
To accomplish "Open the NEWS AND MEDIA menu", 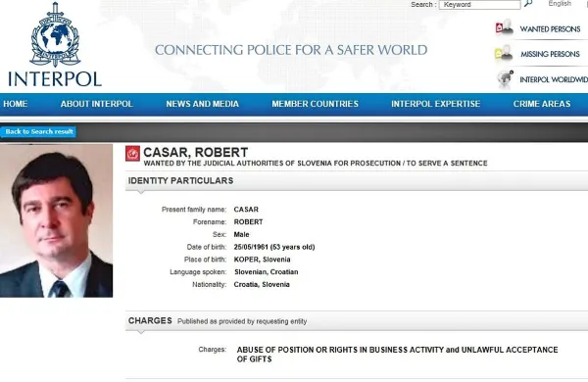I will point(202,104).
